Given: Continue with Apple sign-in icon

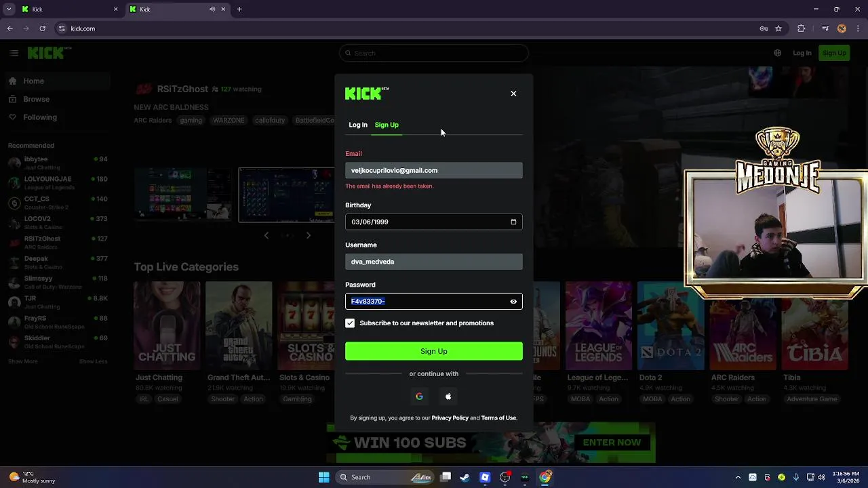Looking at the screenshot, I should tap(448, 396).
